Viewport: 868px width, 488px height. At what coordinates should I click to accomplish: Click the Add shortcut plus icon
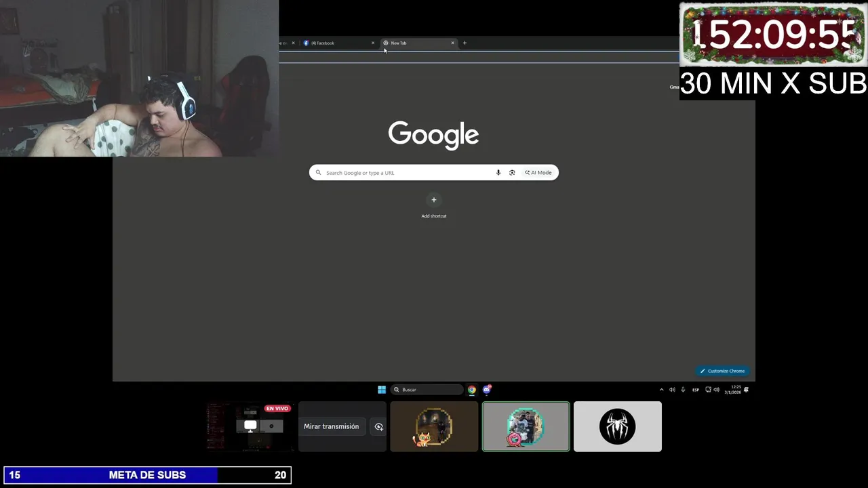(x=434, y=200)
